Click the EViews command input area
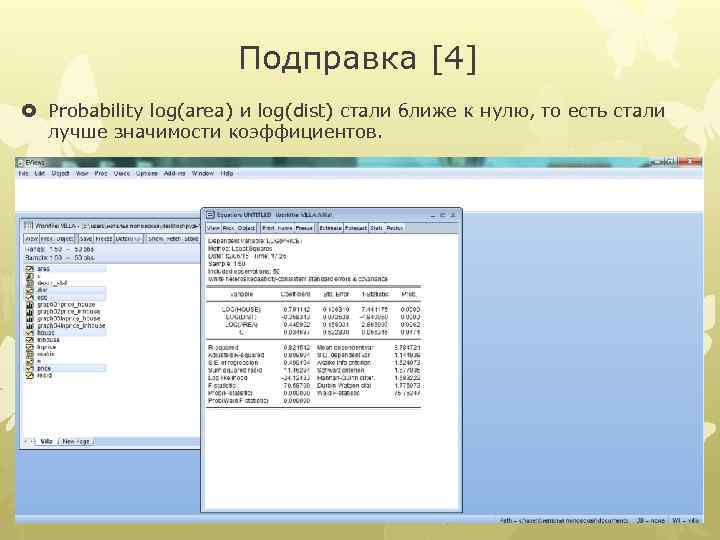Screen dimensions: 720x540 [359, 194]
